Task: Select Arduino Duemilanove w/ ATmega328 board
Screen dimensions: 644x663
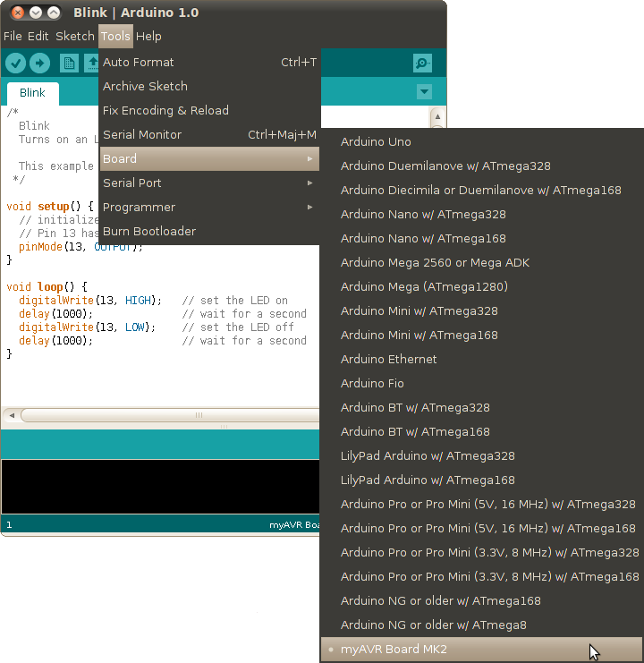Action: click(482, 166)
